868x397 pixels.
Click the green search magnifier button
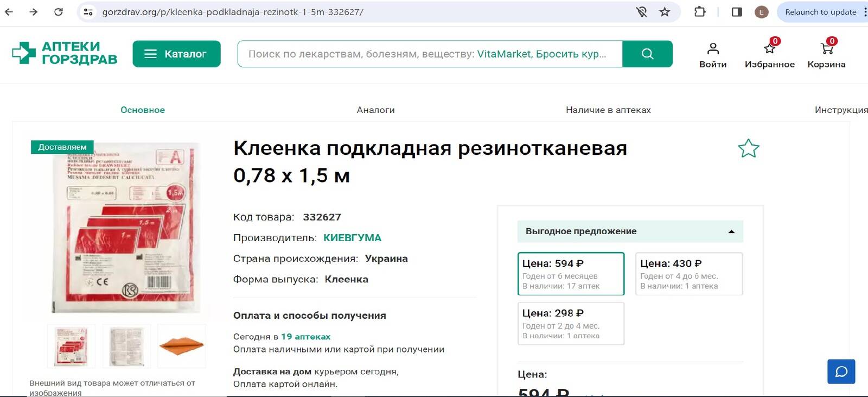pos(647,54)
